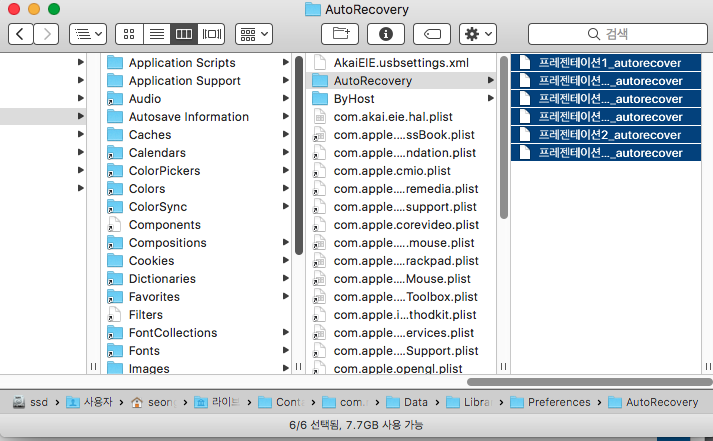Screen dimensions: 713x441
Task: Click the com.apple.cmio.plist file icon
Action: pos(320,171)
